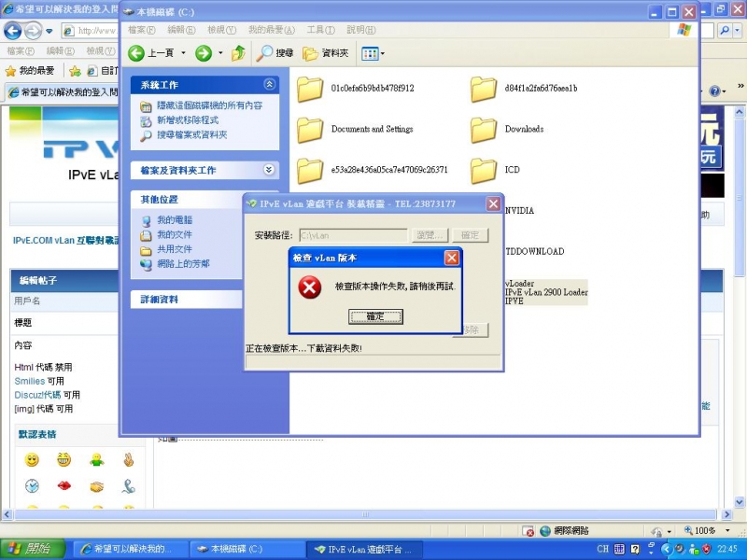Open Back button history dropdown arrow
Screen dimensions: 747x560
tap(183, 53)
